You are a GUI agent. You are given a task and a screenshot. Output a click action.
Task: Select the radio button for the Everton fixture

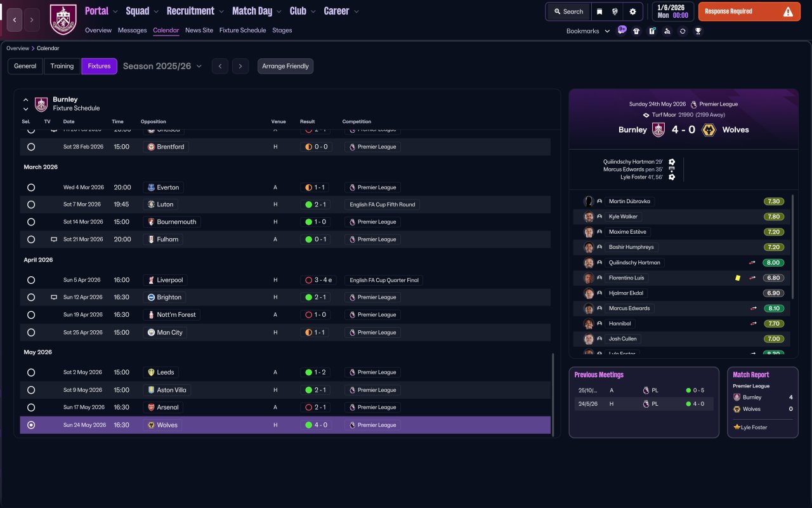pyautogui.click(x=31, y=187)
